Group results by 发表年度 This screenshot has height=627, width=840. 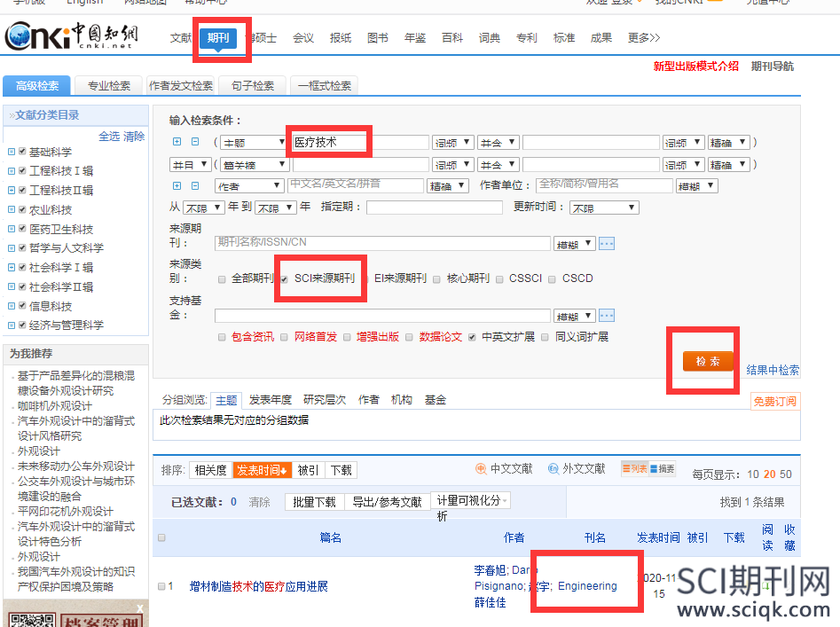(270, 400)
